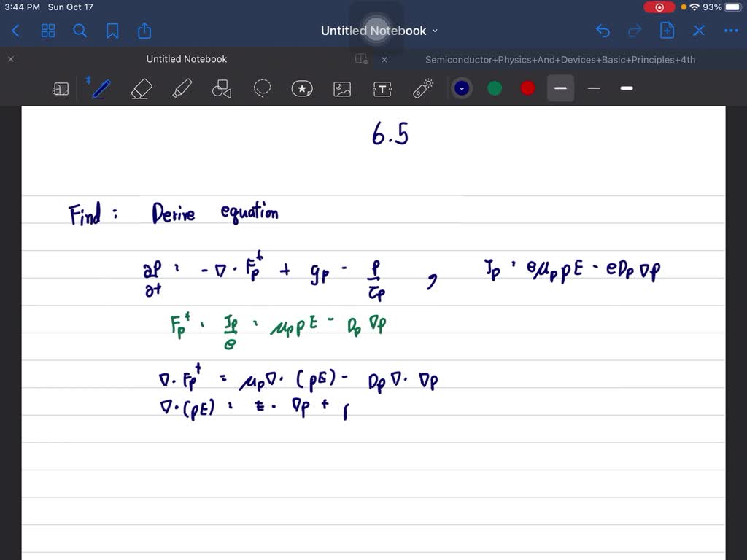Open the Elements sticker tool

(302, 89)
